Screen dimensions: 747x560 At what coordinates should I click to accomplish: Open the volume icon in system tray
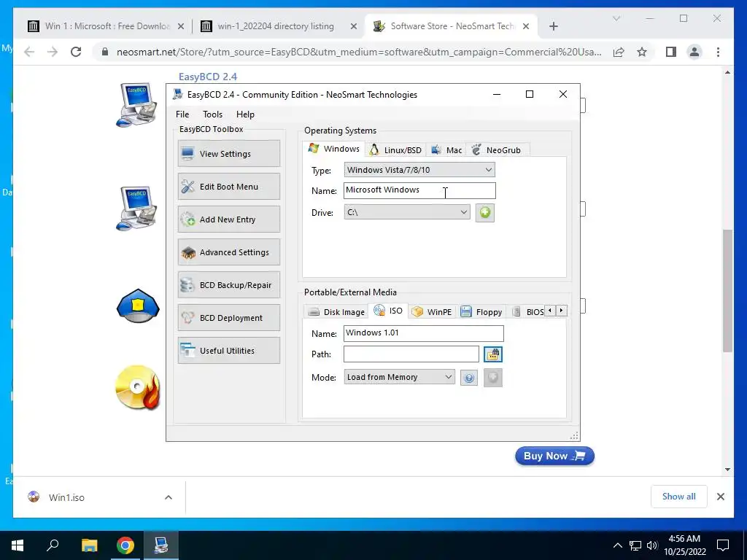pos(651,545)
